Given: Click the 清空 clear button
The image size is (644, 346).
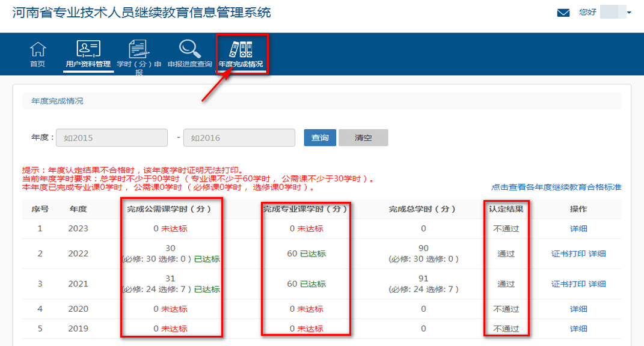Looking at the screenshot, I should tap(363, 138).
